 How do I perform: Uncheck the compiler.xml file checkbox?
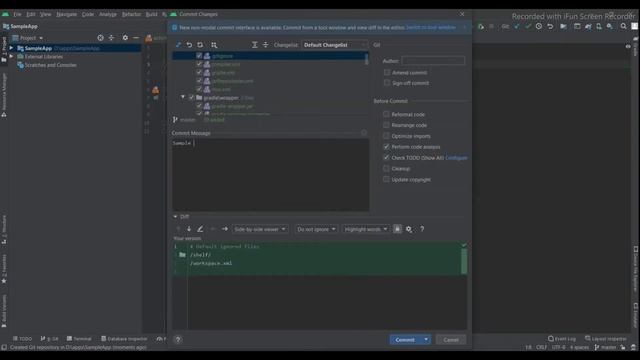[x=199, y=64]
